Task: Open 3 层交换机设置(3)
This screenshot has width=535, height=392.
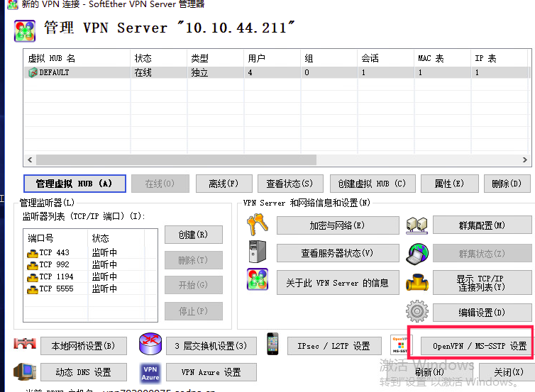Action: (211, 346)
